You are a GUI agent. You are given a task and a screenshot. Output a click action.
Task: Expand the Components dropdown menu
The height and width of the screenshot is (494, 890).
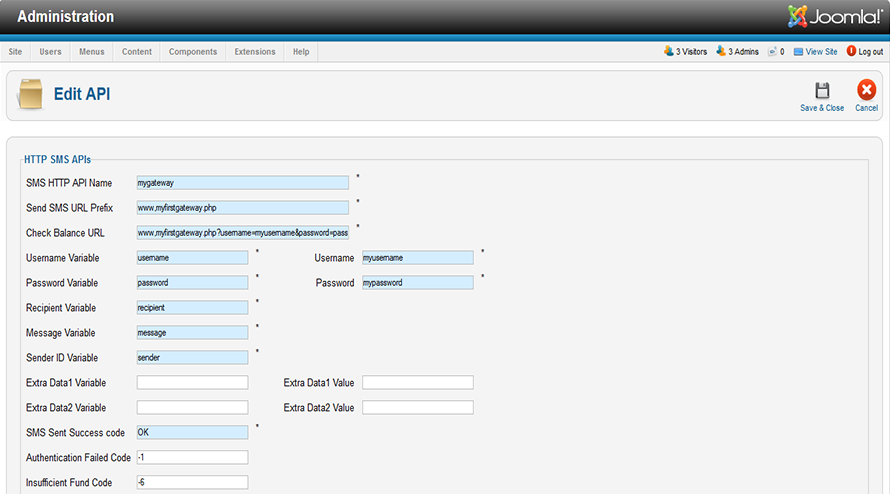(192, 52)
